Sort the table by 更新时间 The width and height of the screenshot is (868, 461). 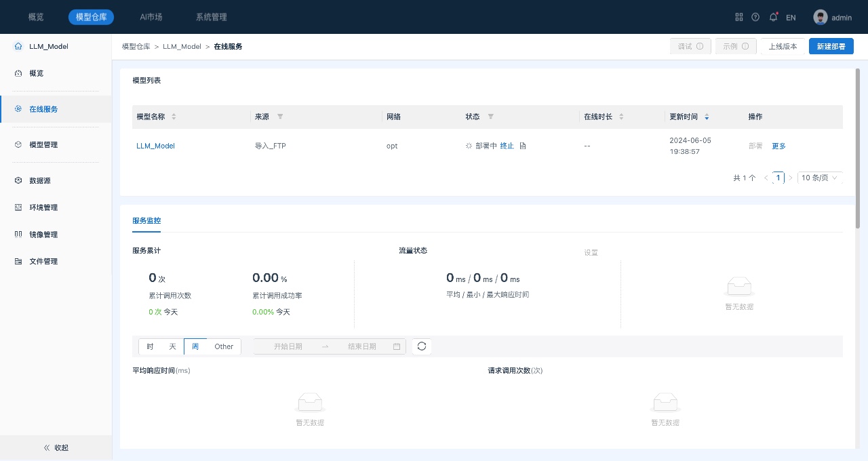pyautogui.click(x=707, y=117)
